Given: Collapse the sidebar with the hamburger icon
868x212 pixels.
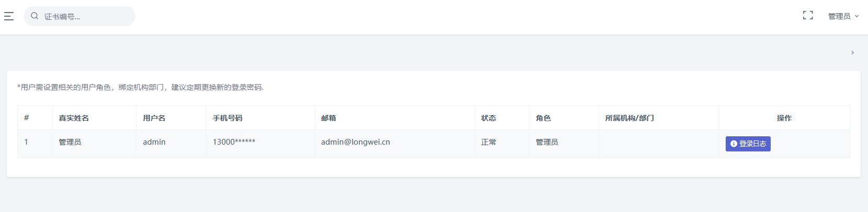Looking at the screenshot, I should [x=9, y=16].
